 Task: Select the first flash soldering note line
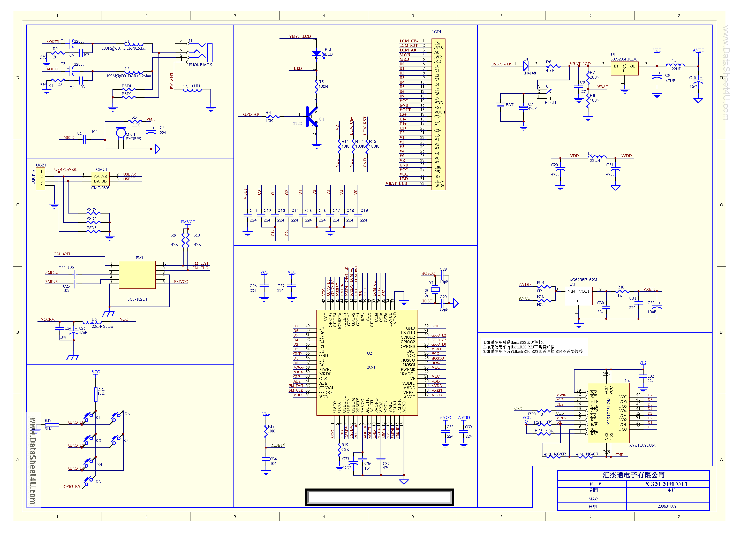[514, 342]
